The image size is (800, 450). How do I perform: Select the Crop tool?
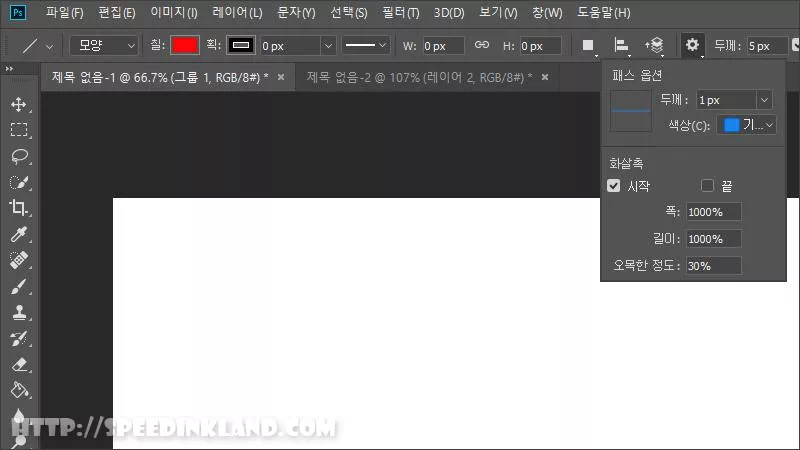tap(19, 208)
